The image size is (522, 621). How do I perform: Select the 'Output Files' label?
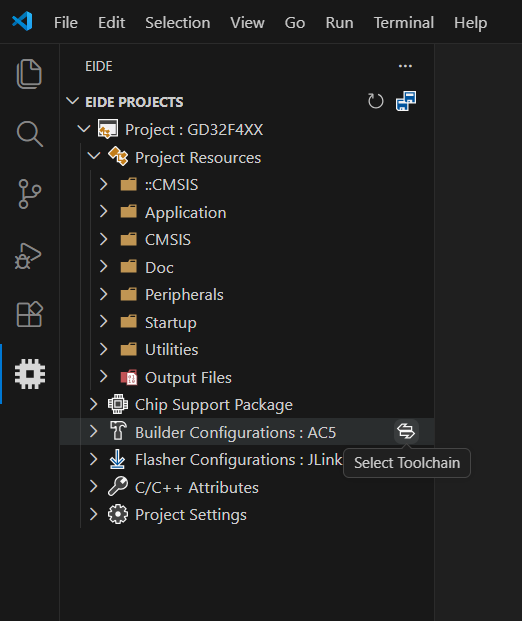pyautogui.click(x=188, y=378)
